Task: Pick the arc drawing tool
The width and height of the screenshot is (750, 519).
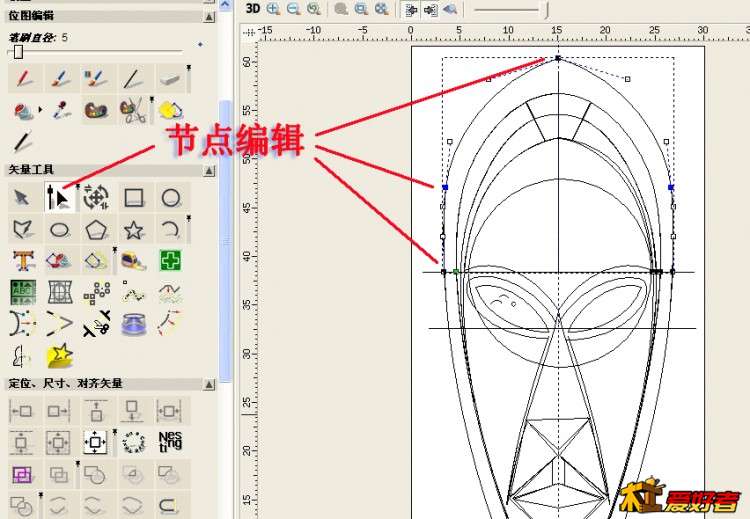Action: 171,230
